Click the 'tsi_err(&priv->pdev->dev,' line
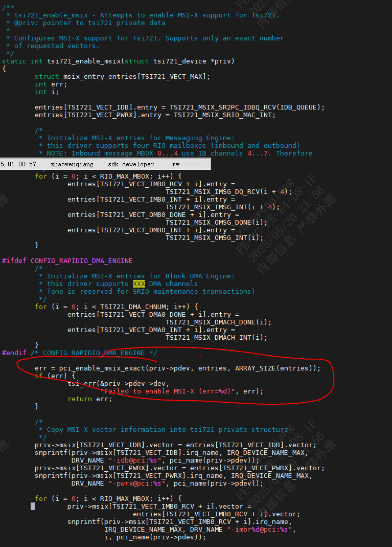This screenshot has width=392, height=547. [119, 383]
